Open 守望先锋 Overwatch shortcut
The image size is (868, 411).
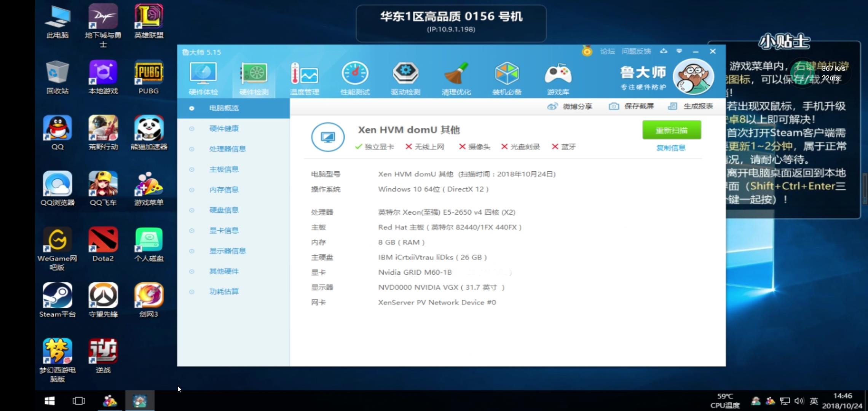click(103, 301)
